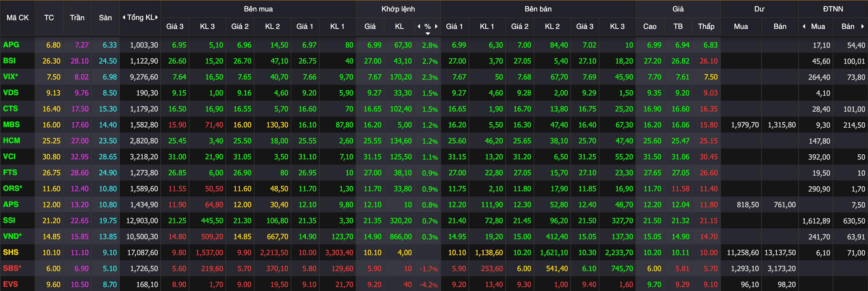Open the APG stock symbol
Image resolution: width=868 pixels, height=291 pixels.
pos(11,45)
